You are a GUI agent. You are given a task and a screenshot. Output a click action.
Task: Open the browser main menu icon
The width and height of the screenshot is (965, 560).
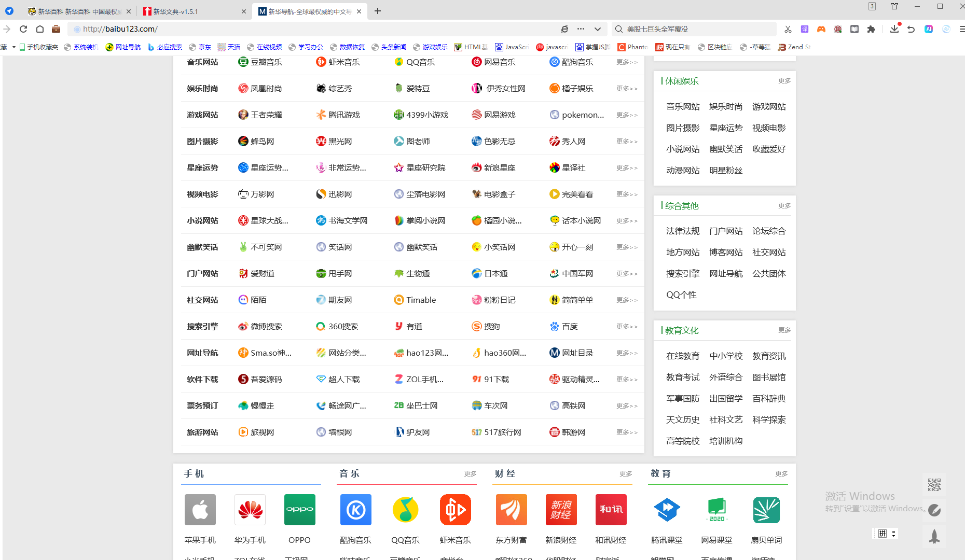tap(961, 29)
